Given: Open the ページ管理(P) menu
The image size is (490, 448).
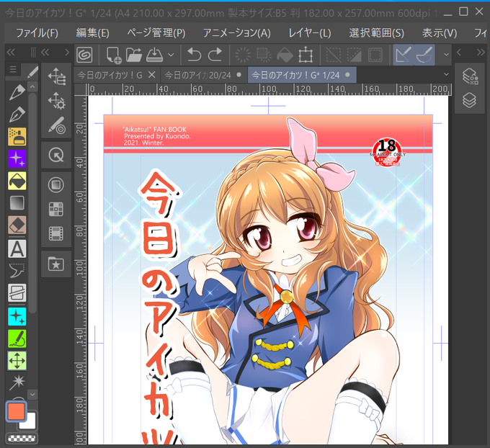Looking at the screenshot, I should point(156,33).
